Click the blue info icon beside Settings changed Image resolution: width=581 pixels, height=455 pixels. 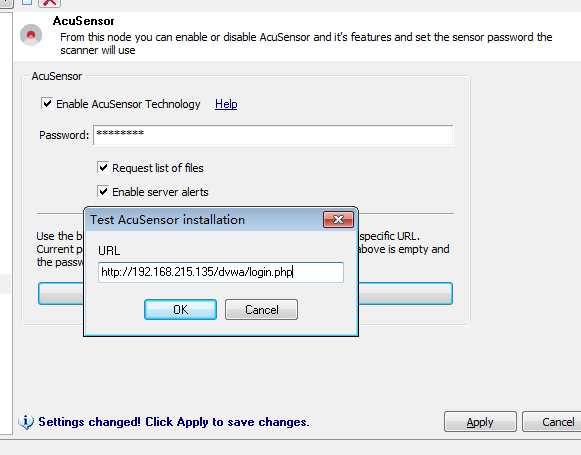coord(26,422)
